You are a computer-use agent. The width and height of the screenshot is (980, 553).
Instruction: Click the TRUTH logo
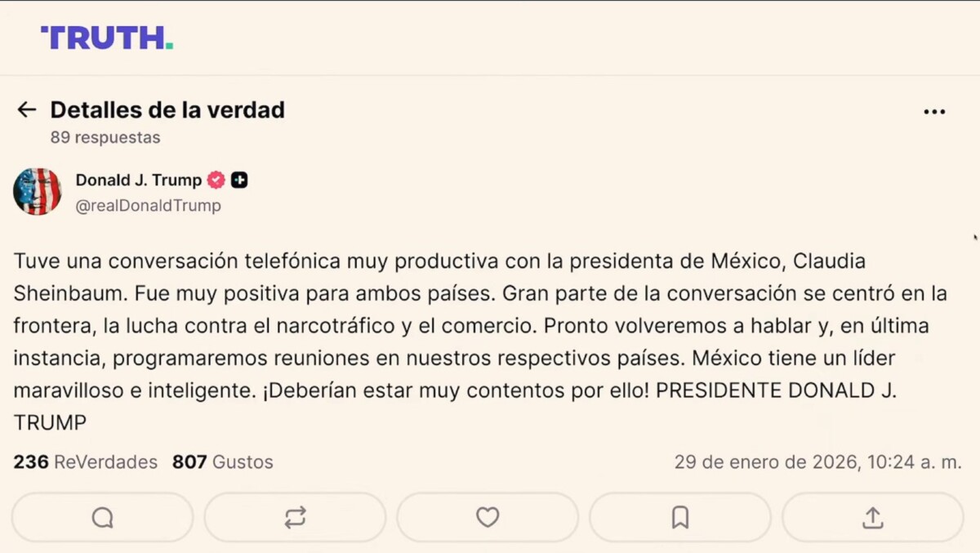(107, 38)
